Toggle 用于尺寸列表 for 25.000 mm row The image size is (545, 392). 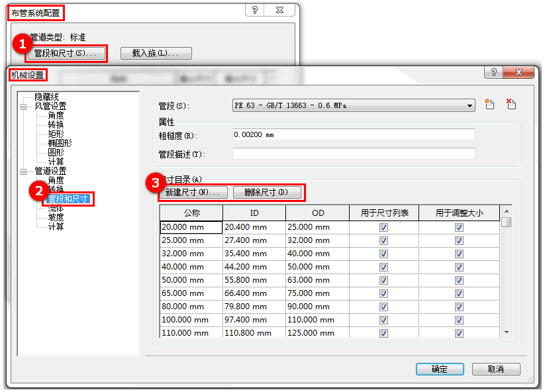coord(383,240)
